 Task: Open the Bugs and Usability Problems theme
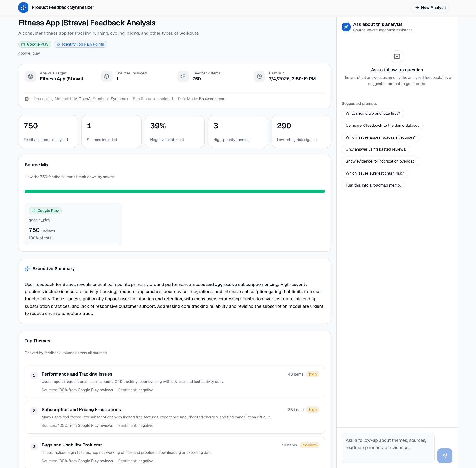(175, 452)
